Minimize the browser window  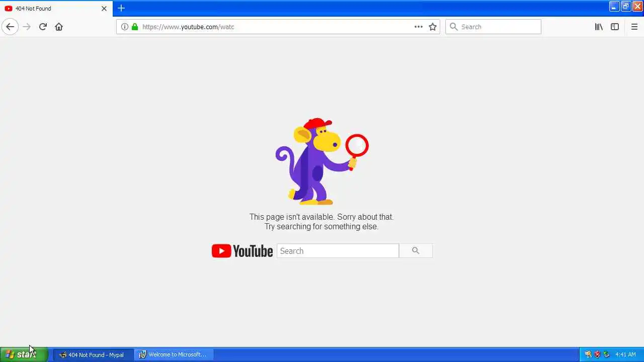614,7
